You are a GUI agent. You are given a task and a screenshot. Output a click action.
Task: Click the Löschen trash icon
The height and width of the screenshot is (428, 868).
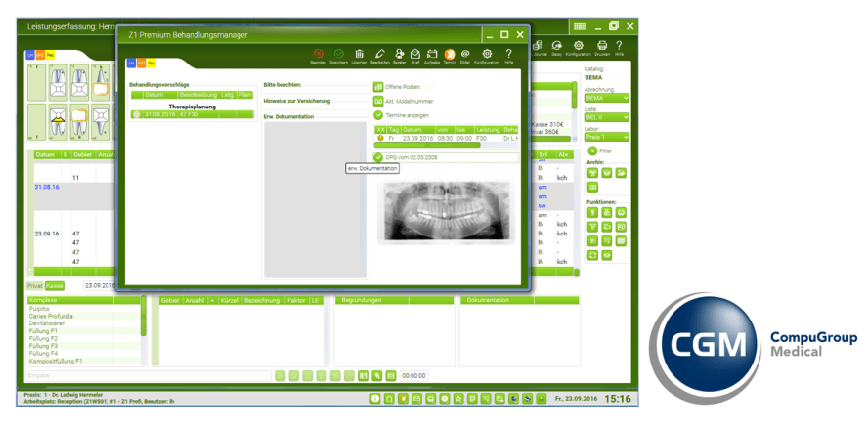click(360, 54)
